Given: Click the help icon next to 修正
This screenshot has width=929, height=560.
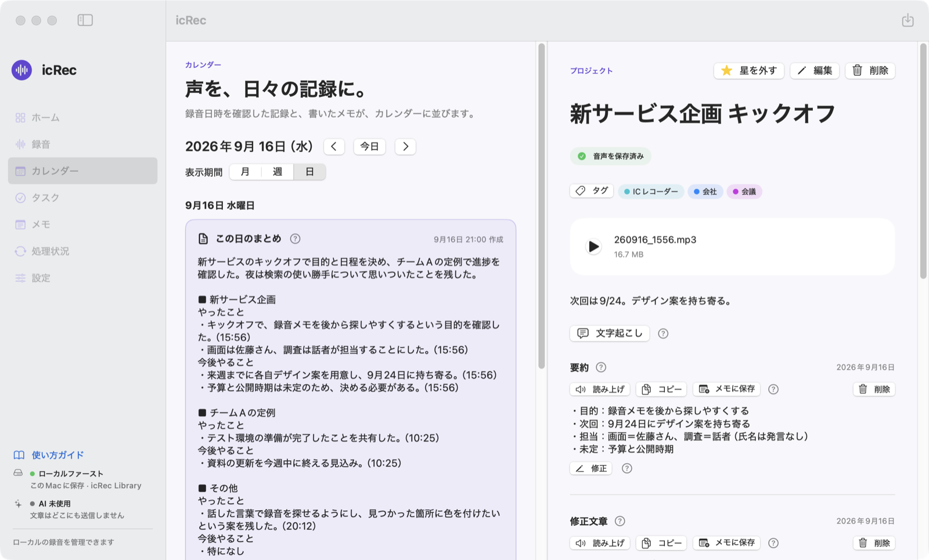Looking at the screenshot, I should 627,468.
